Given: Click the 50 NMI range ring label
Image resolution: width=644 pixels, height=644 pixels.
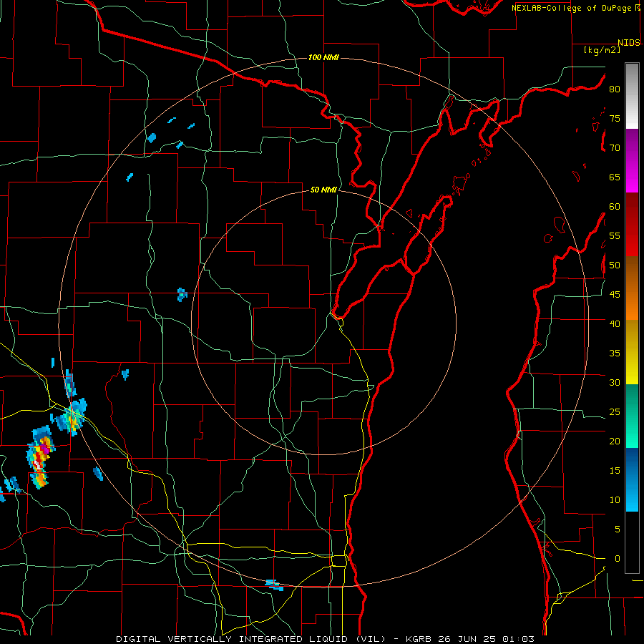Looking at the screenshot, I should 323,190.
